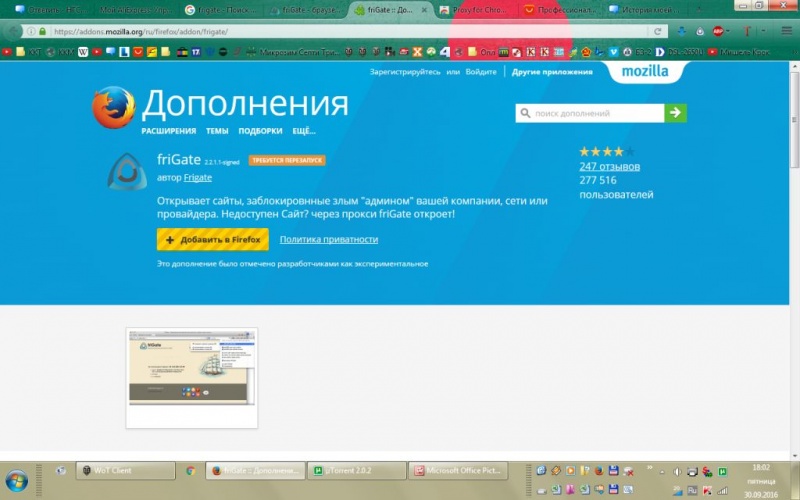Open the ТЕМЫ section
The height and width of the screenshot is (500, 800).
(217, 131)
